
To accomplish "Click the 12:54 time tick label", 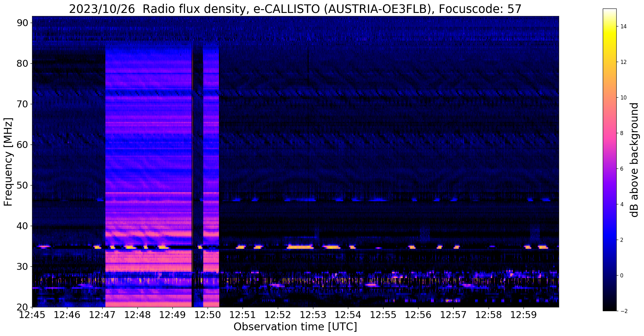I will [348, 315].
